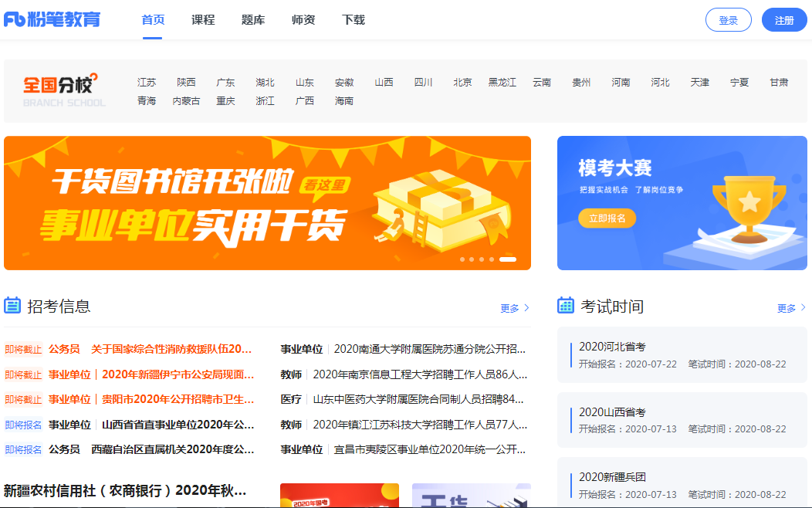Open the 下载 menu item
Viewport: 812px width, 508px height.
[x=353, y=19]
